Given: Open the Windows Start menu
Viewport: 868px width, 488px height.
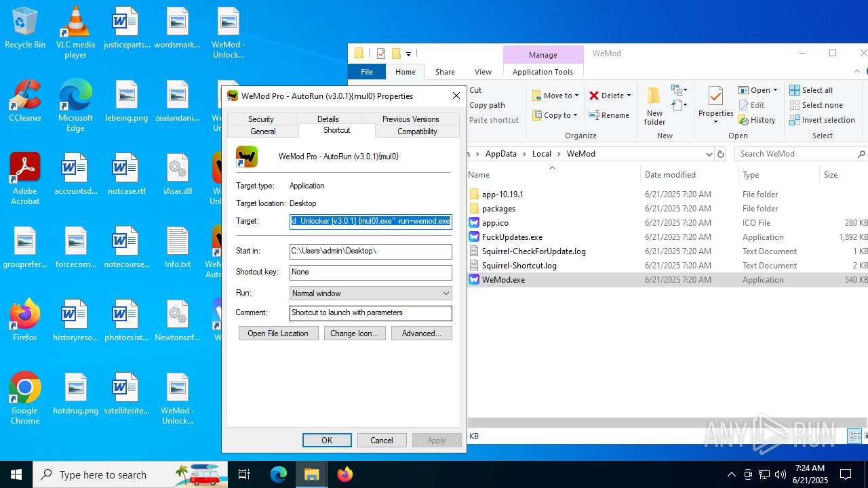Looking at the screenshot, I should point(16,474).
